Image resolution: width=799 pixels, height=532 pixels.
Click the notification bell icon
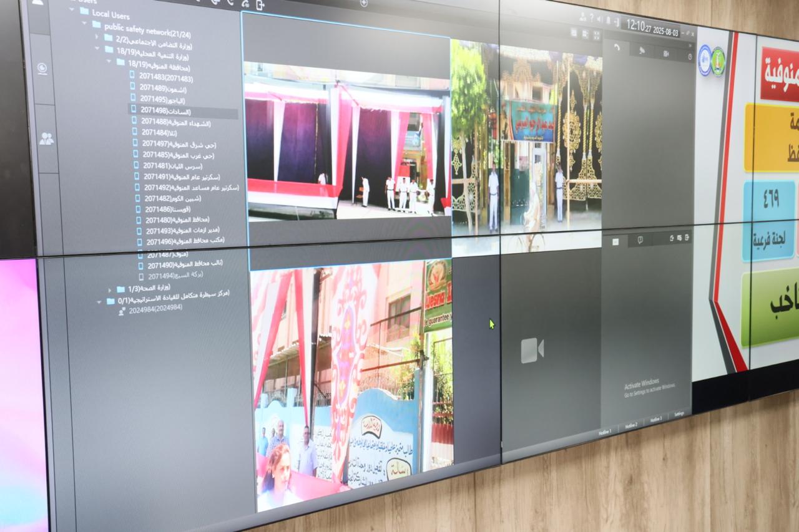(x=608, y=21)
